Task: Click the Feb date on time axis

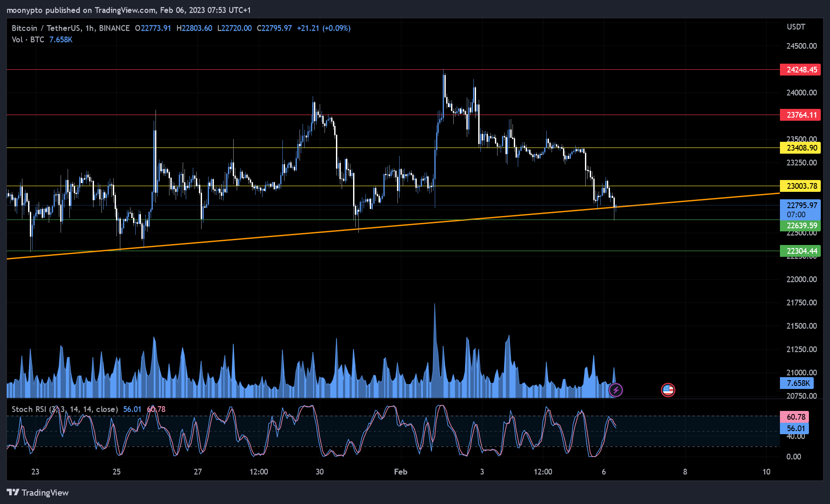Action: 401,472
